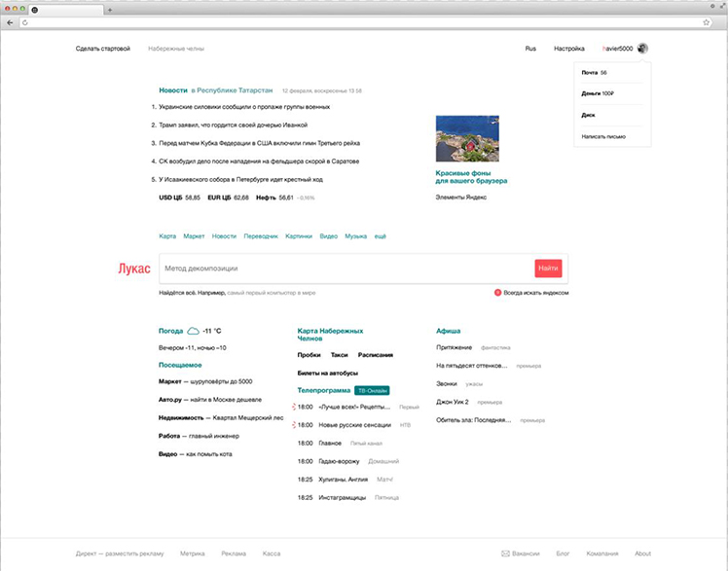Image resolution: width=728 pixels, height=571 pixels.
Task: Open Деньги in user menu
Action: pyautogui.click(x=591, y=93)
